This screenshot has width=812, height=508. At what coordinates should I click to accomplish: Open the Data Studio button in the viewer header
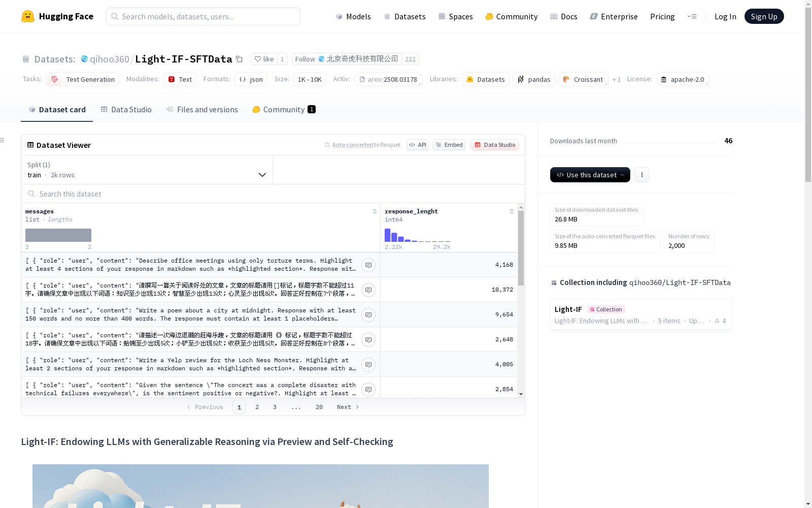(x=495, y=145)
